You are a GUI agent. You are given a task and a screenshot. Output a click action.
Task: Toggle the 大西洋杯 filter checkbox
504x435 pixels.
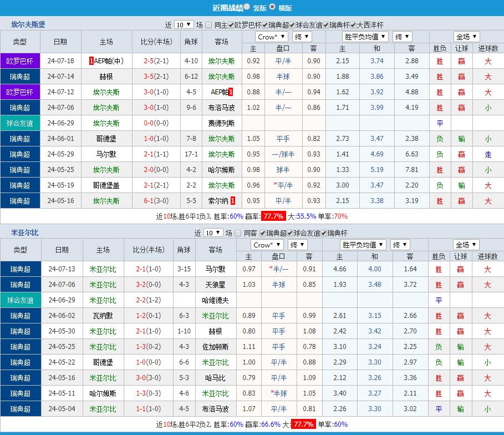click(353, 25)
